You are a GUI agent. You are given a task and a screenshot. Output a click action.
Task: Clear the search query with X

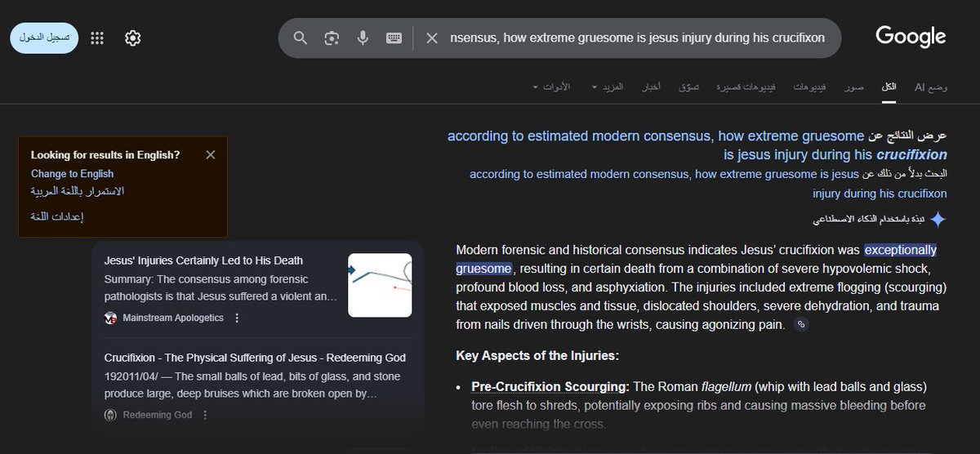pyautogui.click(x=433, y=38)
